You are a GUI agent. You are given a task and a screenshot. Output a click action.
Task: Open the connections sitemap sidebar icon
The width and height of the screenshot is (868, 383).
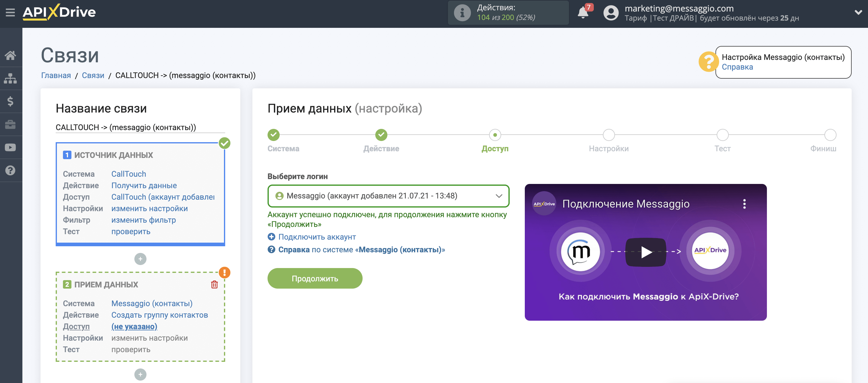11,78
